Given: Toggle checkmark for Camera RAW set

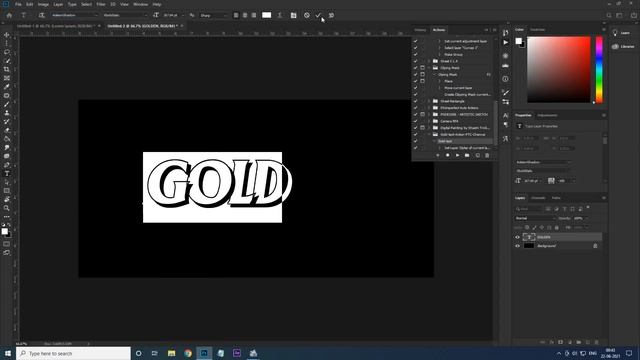Looking at the screenshot, I should [416, 121].
